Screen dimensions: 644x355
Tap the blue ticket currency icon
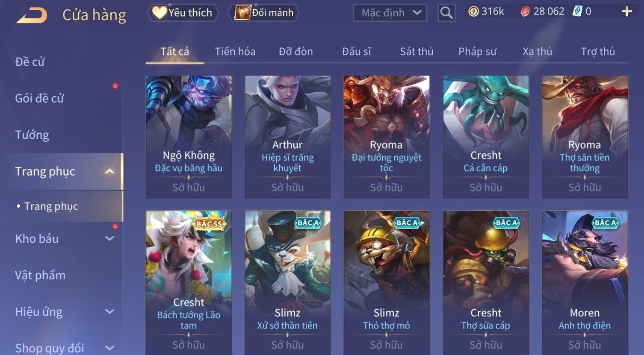(577, 11)
